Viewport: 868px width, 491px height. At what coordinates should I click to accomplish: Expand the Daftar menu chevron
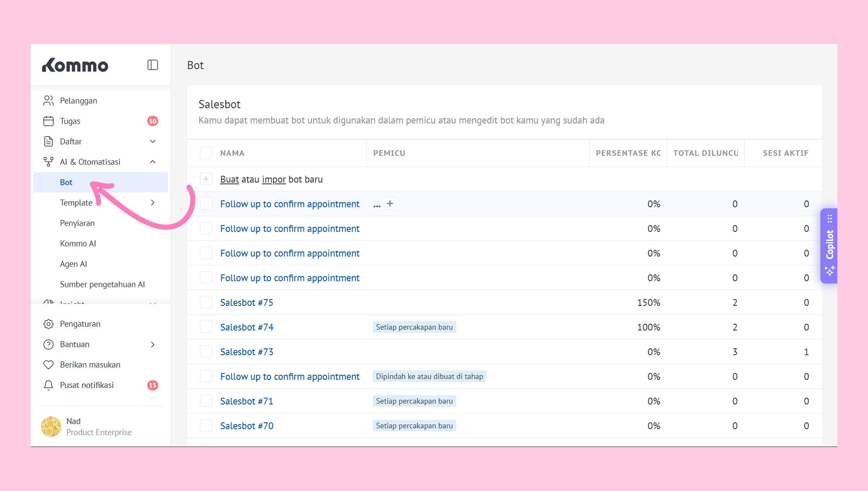pyautogui.click(x=153, y=141)
